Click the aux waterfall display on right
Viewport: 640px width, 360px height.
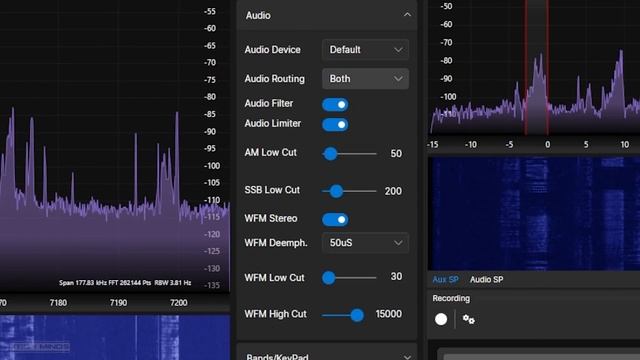[534, 213]
